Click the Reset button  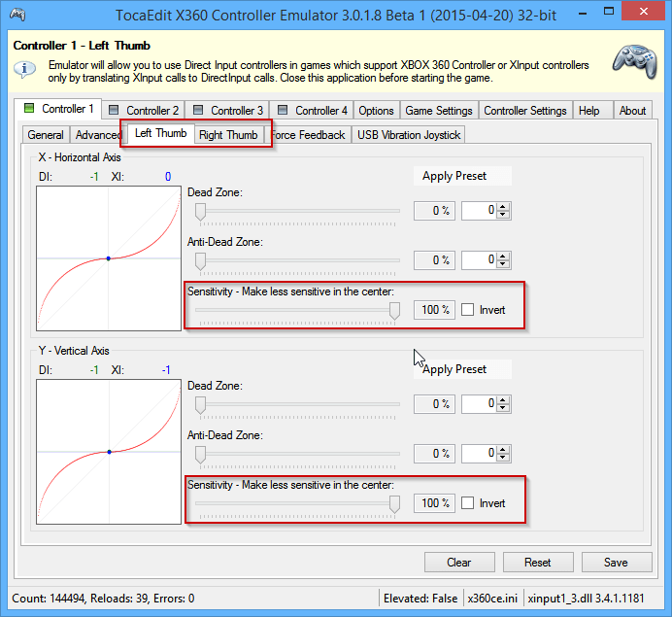[x=538, y=563]
